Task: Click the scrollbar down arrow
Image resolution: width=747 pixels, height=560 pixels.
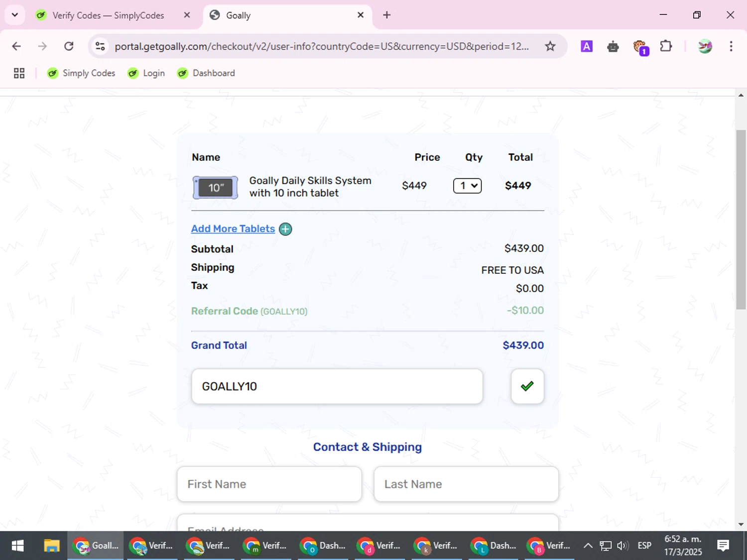Action: click(x=741, y=524)
